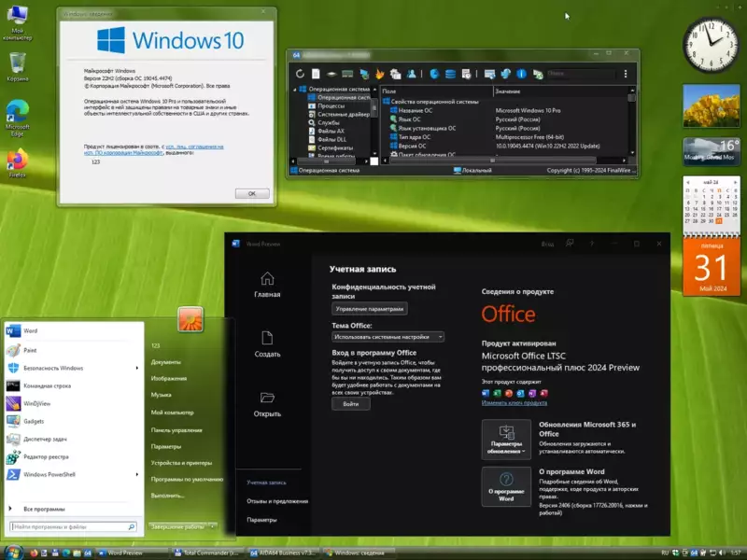Click the Windows Start orb on the taskbar

click(13, 553)
